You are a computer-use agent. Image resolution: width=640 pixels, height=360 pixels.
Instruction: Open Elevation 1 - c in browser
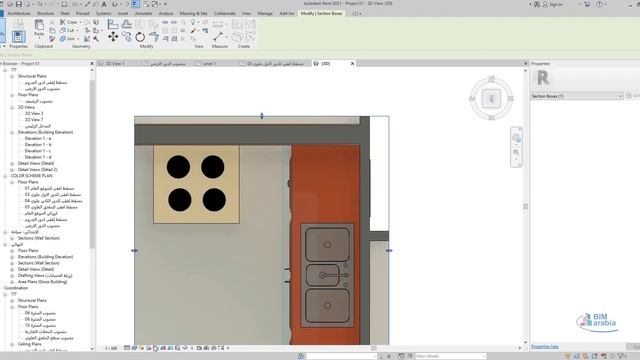(38, 151)
